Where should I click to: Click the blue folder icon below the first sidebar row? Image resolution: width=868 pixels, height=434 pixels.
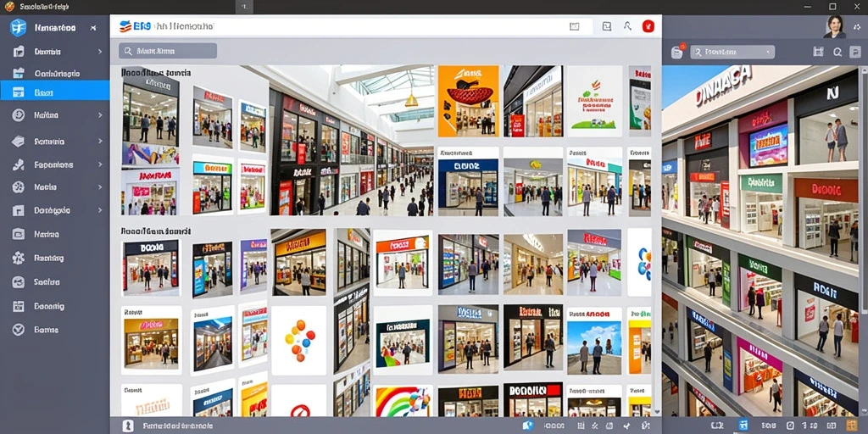click(19, 73)
